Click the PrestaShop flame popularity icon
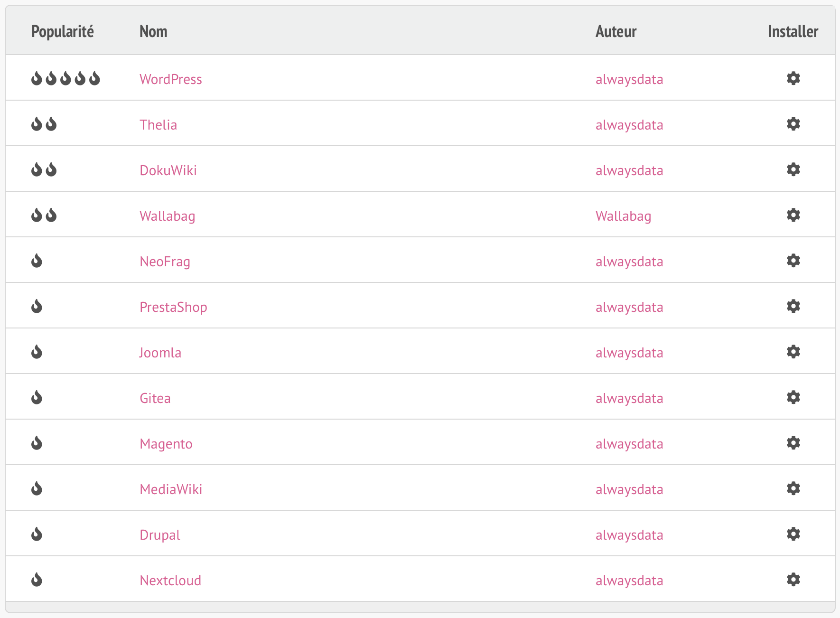Image resolution: width=840 pixels, height=618 pixels. tap(37, 306)
